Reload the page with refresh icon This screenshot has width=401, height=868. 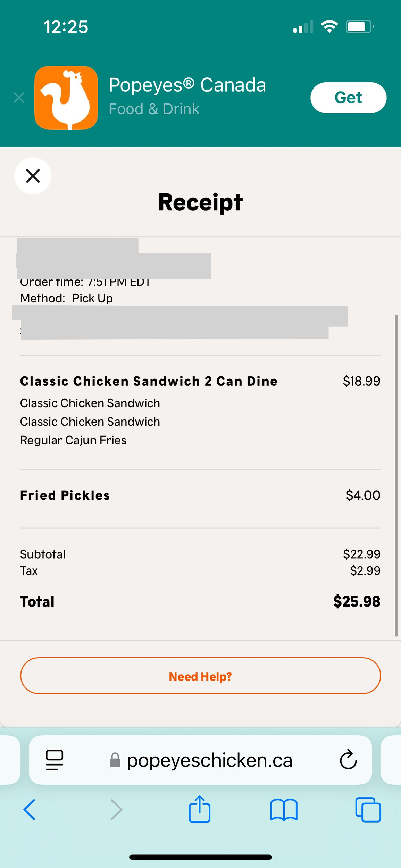pos(348,760)
